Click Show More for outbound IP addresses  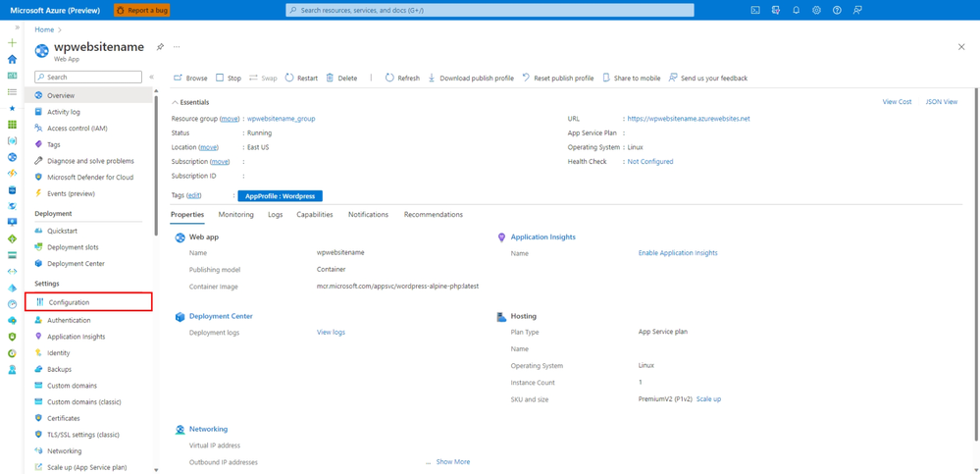[x=452, y=462]
